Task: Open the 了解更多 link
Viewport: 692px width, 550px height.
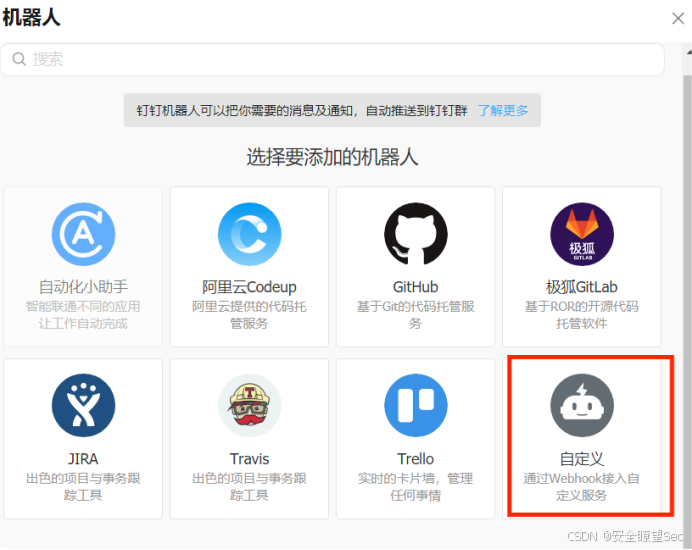Action: [503, 110]
